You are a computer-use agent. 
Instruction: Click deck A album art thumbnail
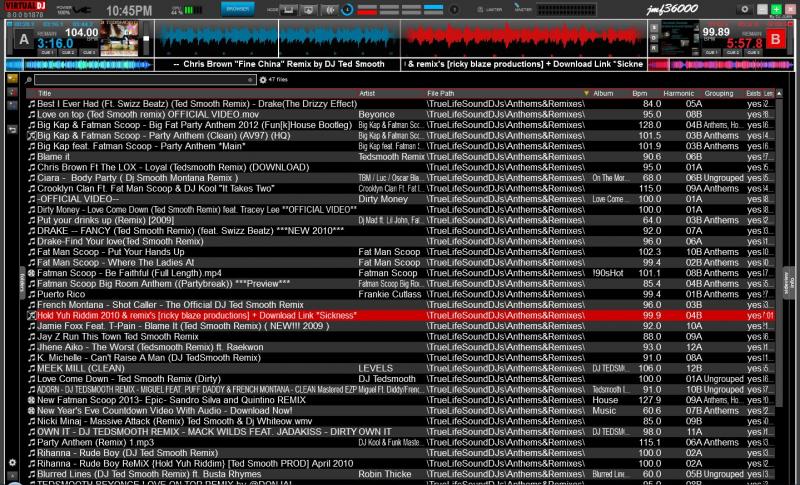(x=119, y=39)
